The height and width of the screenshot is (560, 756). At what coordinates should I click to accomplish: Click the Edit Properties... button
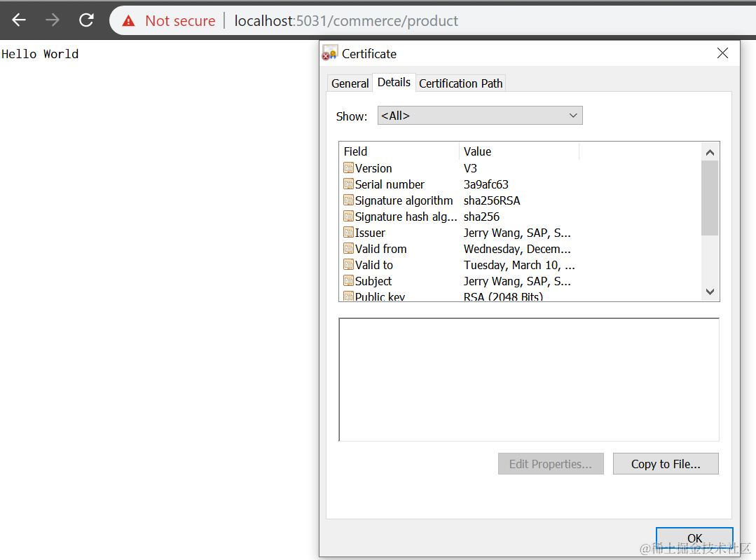click(x=551, y=463)
